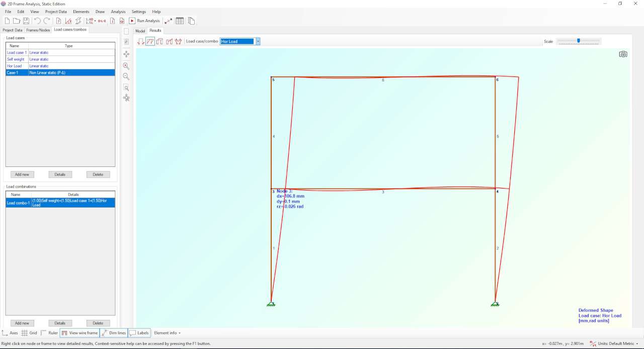Open Details for Load combo-1

[60, 323]
